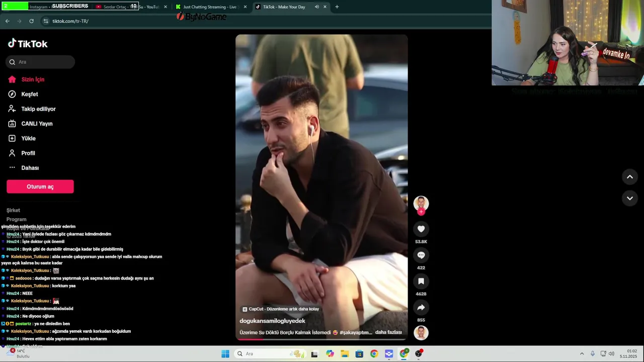
Task: Click the TikTok logo
Action: coord(28,44)
